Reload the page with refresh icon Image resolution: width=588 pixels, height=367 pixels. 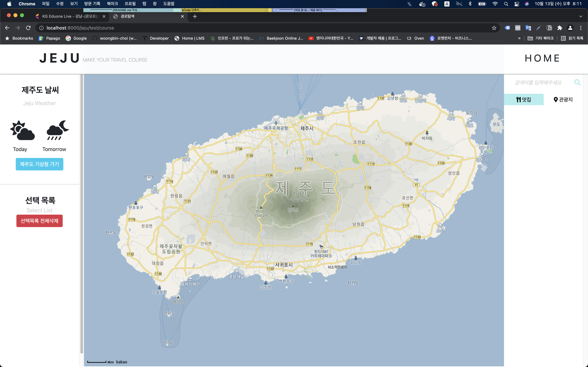(28, 28)
